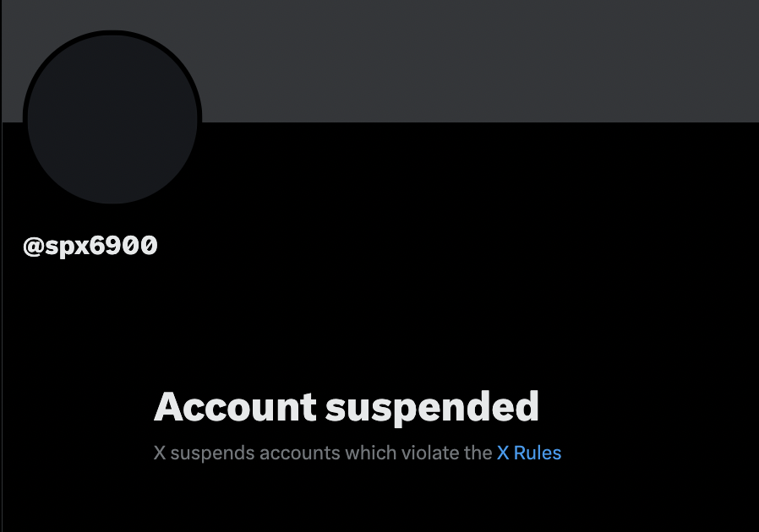Click the top-right corner of the gray banner

(755, 4)
